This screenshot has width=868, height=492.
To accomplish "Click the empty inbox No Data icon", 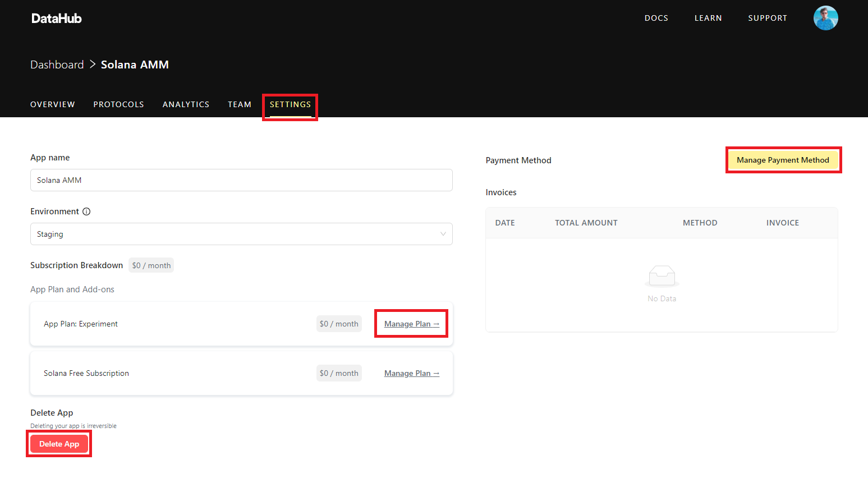I will click(x=662, y=275).
